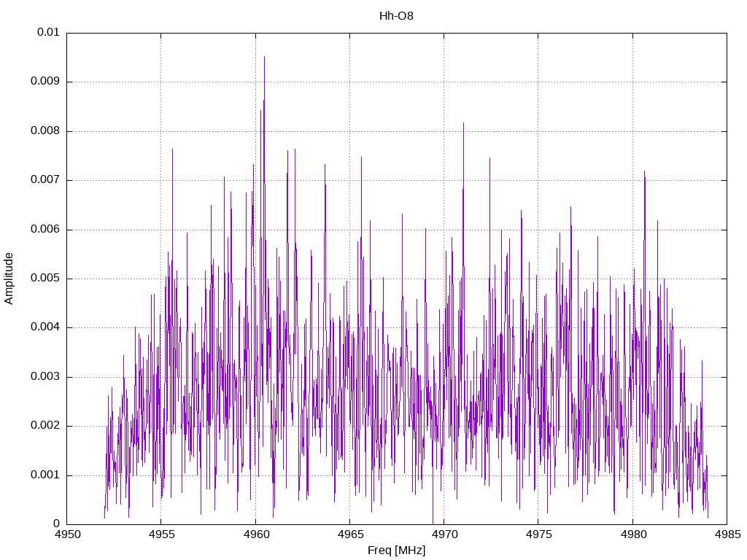Screen dimensions: 747x560
Task: Click the y-axis value "0.003"
Action: (x=45, y=377)
